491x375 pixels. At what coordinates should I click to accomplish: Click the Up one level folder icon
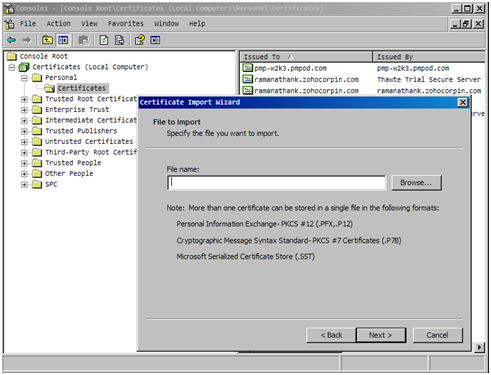tap(47, 40)
